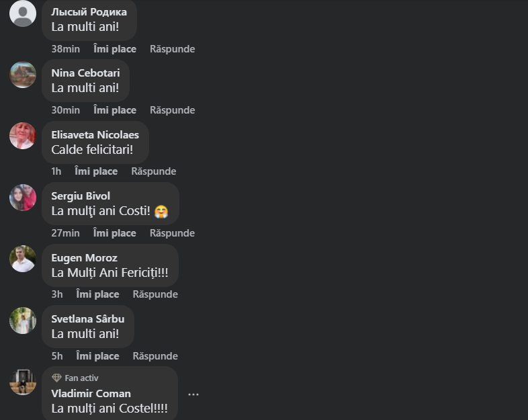This screenshot has width=528, height=420.
Task: Click Răspunde under Eugen Moroz's comment
Action: pyautogui.click(x=155, y=294)
